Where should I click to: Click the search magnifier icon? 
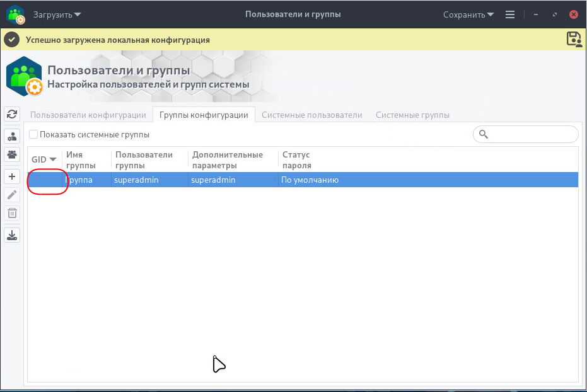point(484,134)
